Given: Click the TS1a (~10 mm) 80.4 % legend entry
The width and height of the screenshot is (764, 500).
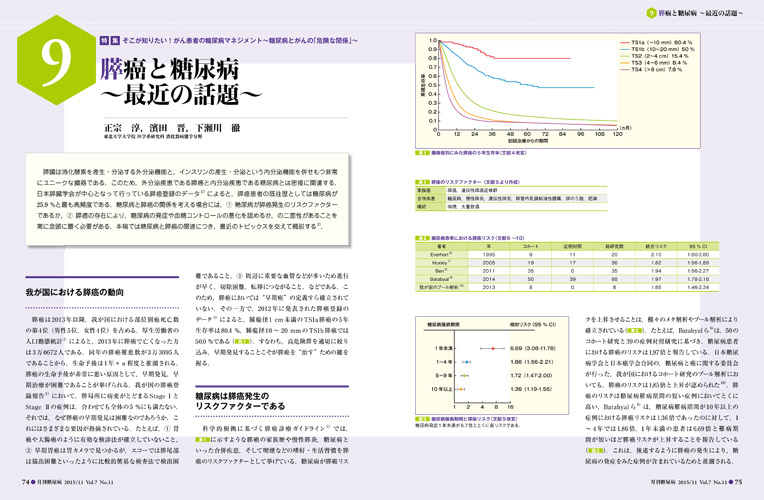Looking at the screenshot, I should 656,43.
